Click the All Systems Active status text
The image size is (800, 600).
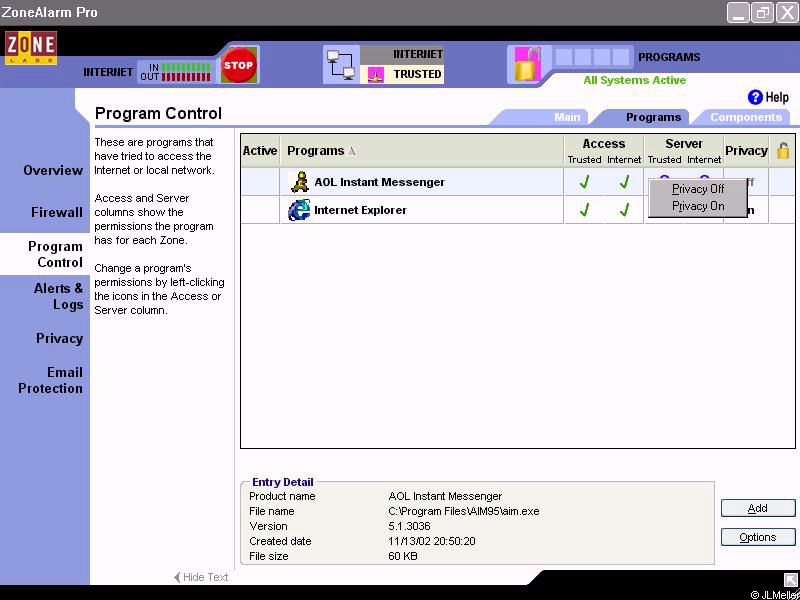(x=634, y=80)
